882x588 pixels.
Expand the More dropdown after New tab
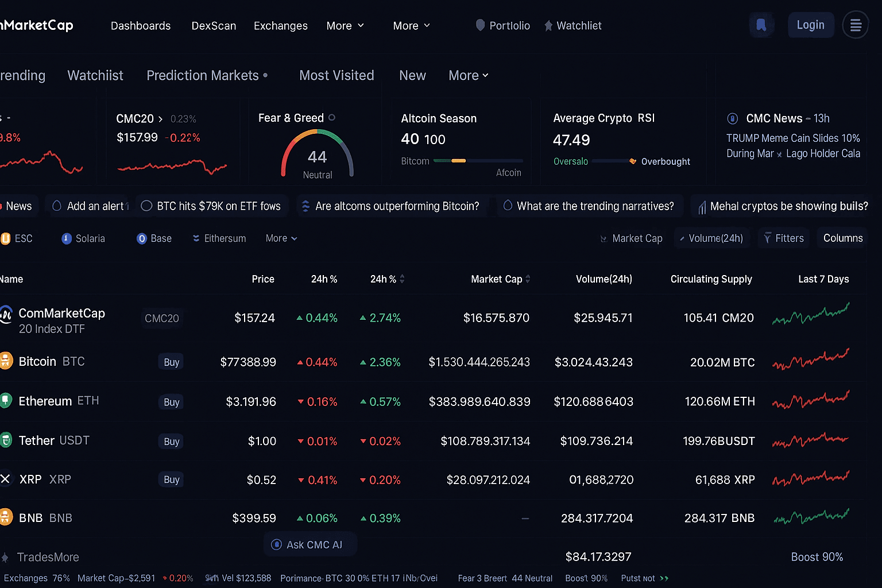469,75
